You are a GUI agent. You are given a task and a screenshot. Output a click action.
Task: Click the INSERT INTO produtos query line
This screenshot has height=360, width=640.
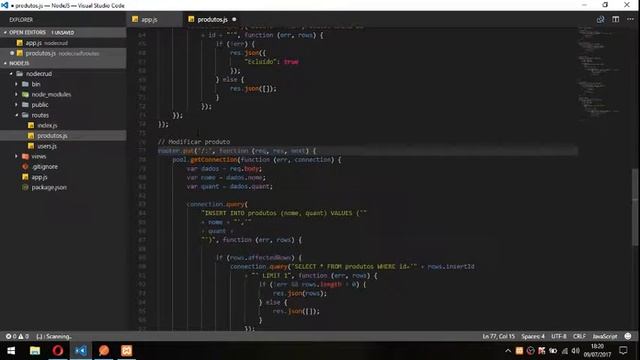(x=284, y=213)
